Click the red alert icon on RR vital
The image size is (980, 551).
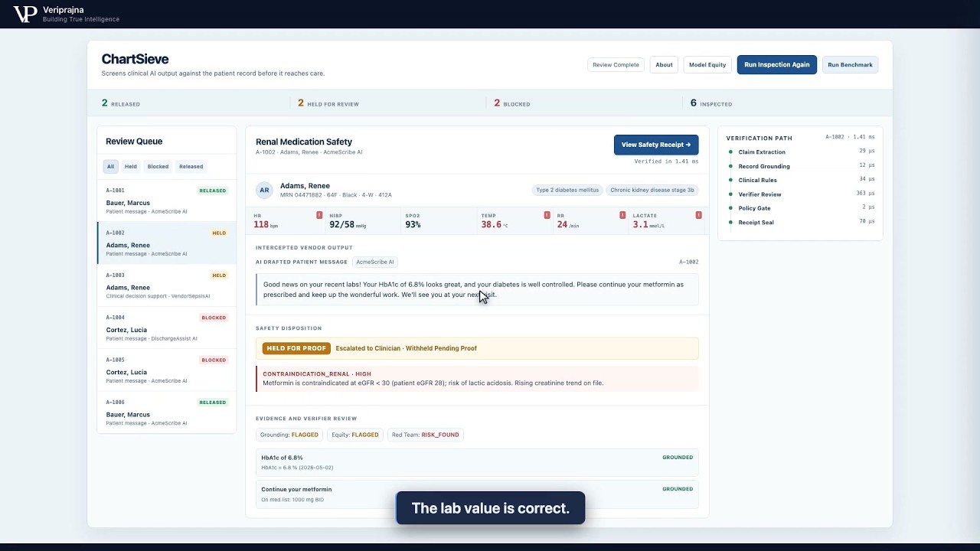pos(622,215)
